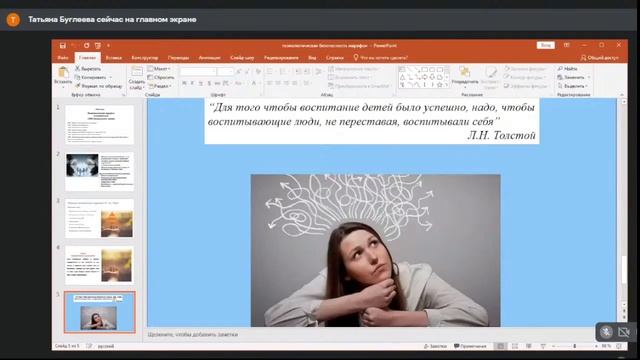Open the font size combo box
This screenshot has width=640, height=360.
[x=225, y=71]
